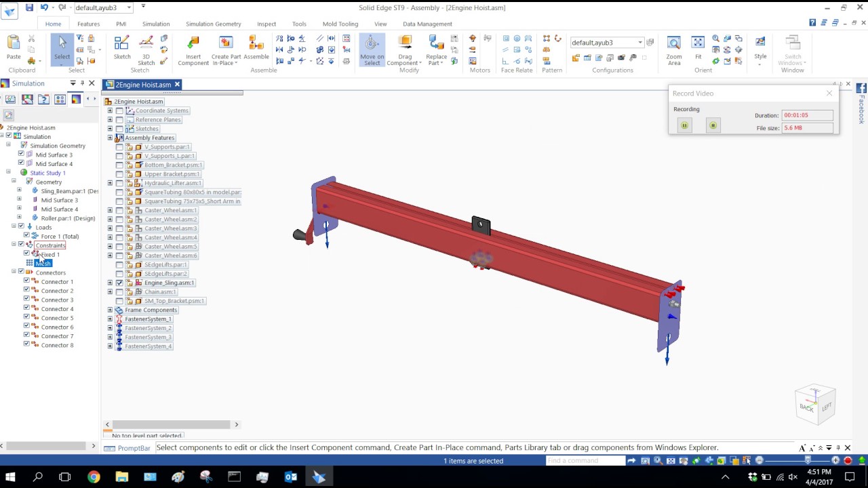Toggle checkbox for Connector 4
This screenshot has width=868, height=488.
(x=26, y=308)
